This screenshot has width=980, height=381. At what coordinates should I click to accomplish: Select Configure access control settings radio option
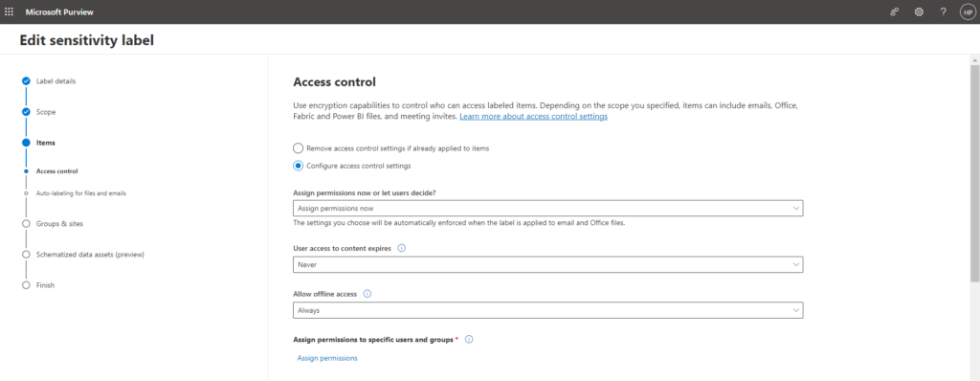click(x=299, y=166)
